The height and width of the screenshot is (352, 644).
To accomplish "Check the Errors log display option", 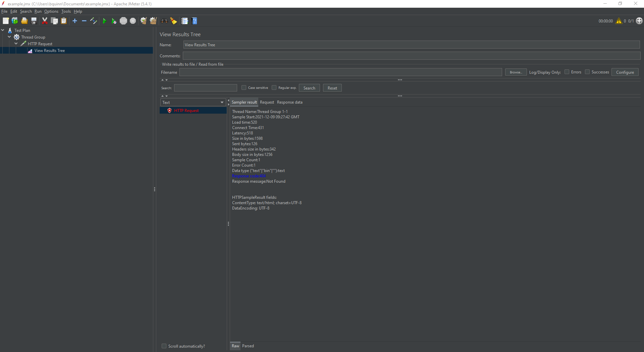I will tap(567, 72).
